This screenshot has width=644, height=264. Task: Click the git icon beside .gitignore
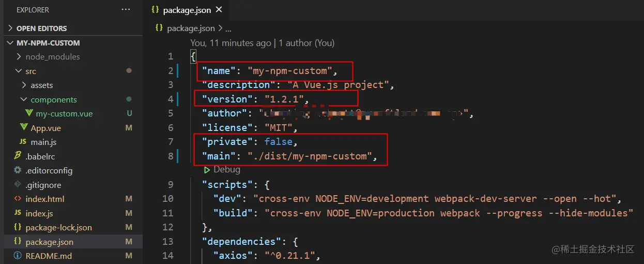click(18, 185)
